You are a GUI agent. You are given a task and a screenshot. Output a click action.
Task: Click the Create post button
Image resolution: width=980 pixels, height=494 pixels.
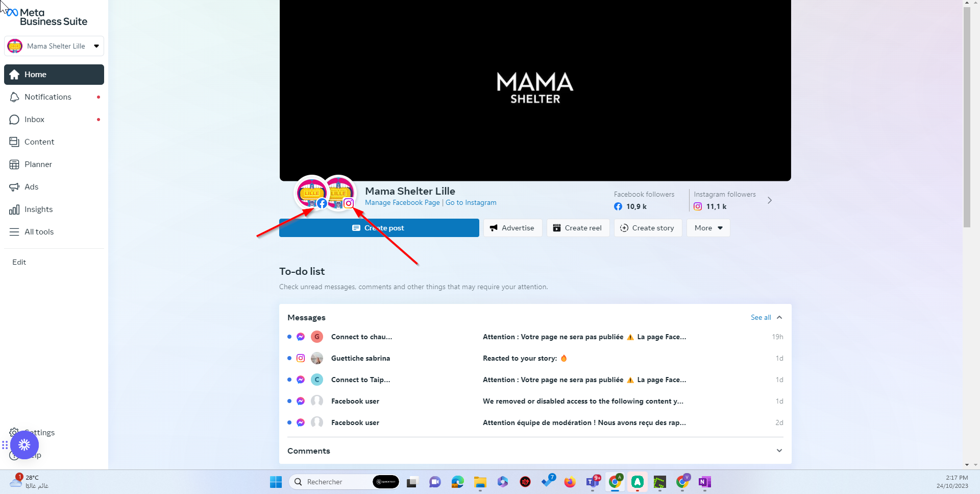379,228
